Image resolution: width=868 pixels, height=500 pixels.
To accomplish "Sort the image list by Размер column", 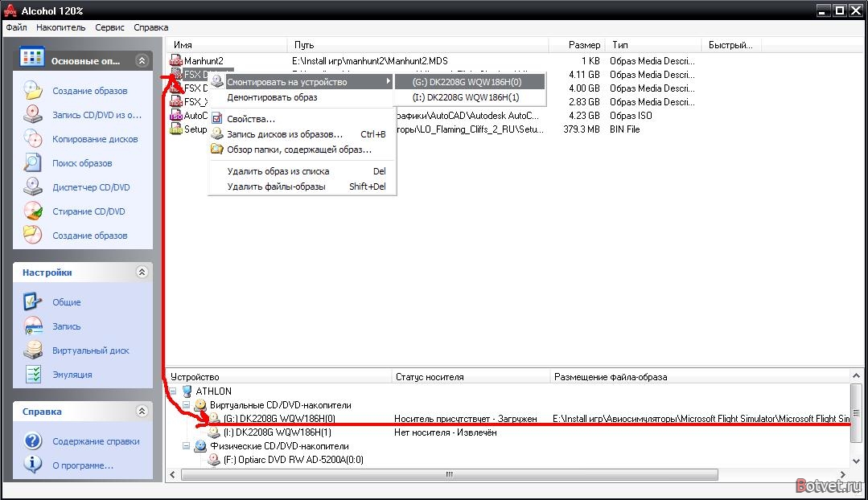I will [x=577, y=45].
